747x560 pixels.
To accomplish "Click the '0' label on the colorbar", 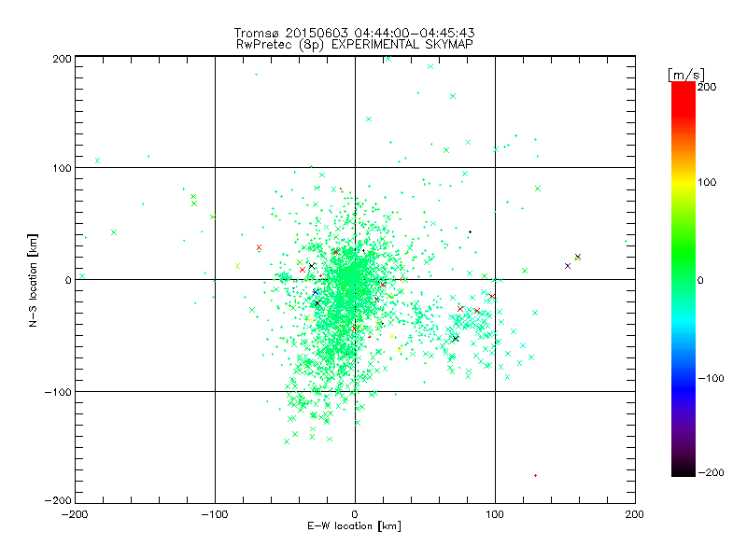I will click(700, 280).
